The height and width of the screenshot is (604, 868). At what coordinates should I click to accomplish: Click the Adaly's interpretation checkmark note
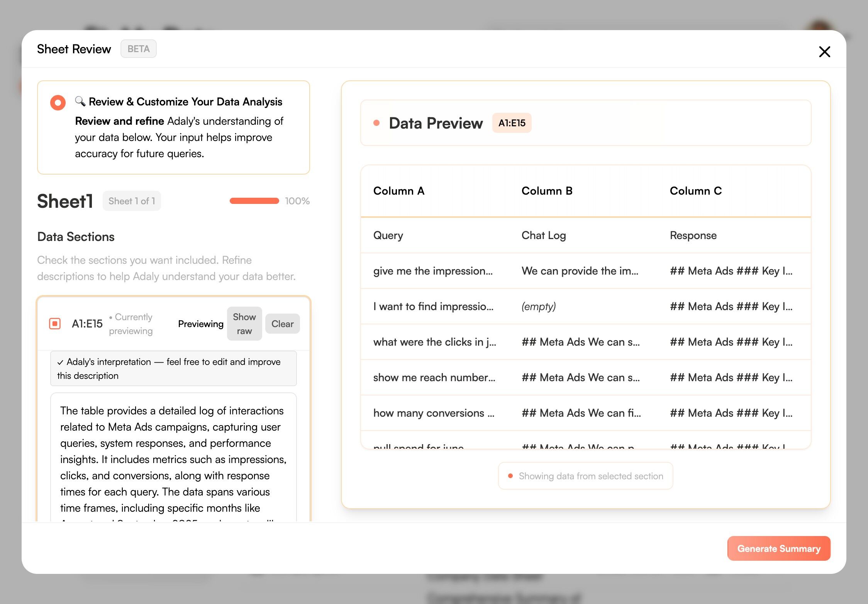tap(173, 368)
